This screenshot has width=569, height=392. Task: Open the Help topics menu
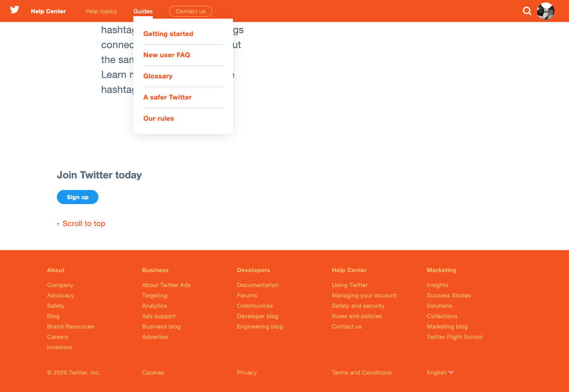[101, 11]
